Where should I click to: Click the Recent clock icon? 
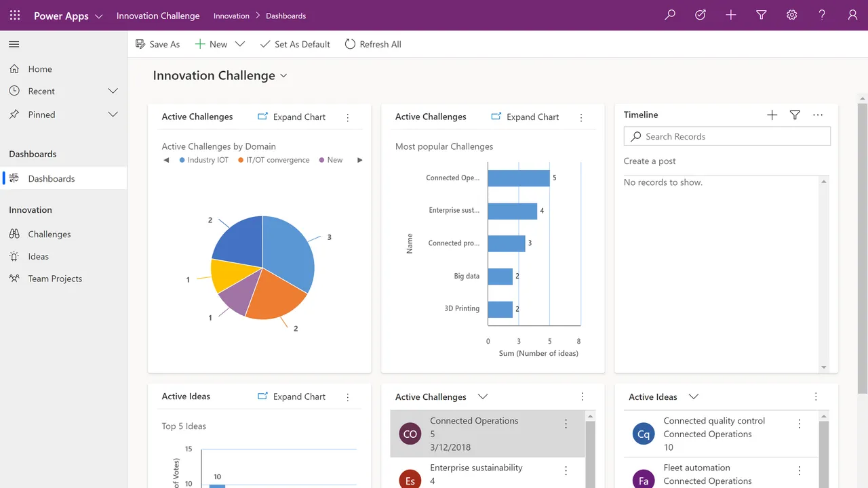pos(14,91)
